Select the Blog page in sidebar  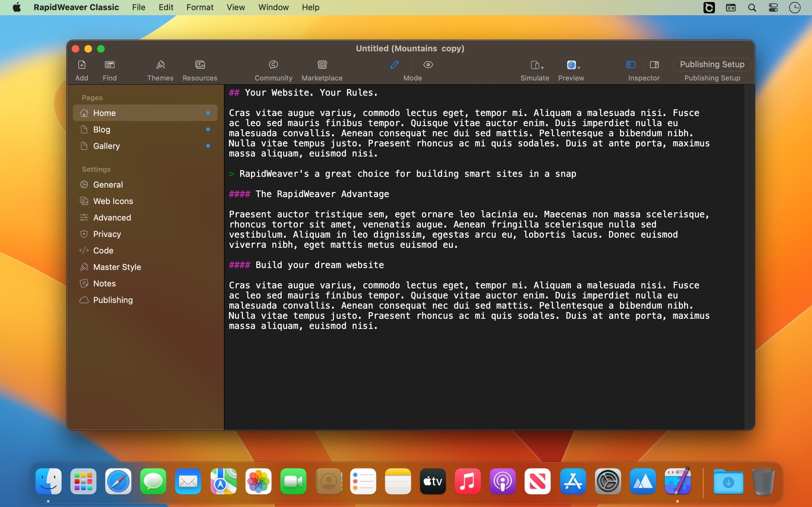coord(102,129)
